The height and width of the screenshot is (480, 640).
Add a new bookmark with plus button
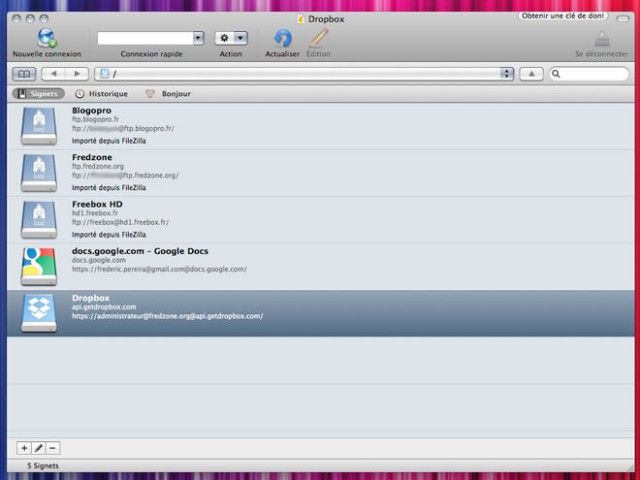tap(24, 448)
